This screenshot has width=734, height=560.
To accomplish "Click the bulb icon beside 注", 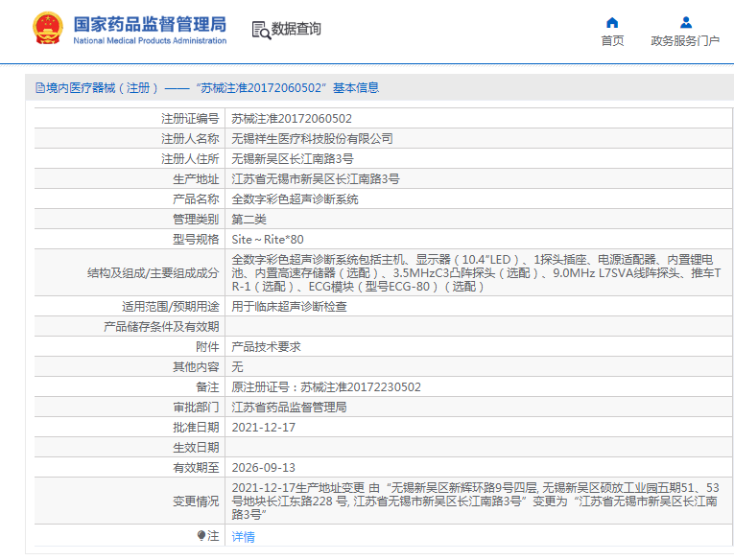I will point(201,535).
